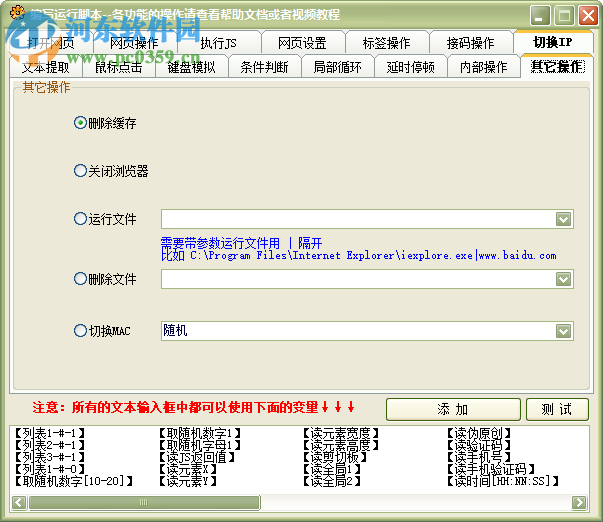Click the variable 【读伪原创】
This screenshot has width=603, height=522.
479,433
